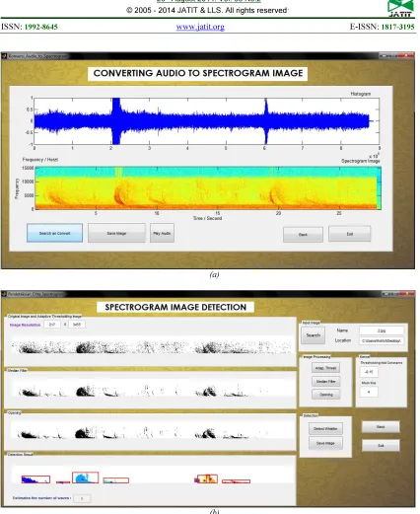Click the second Image Resolution value field
The height and width of the screenshot is (514, 420).
pos(77,325)
